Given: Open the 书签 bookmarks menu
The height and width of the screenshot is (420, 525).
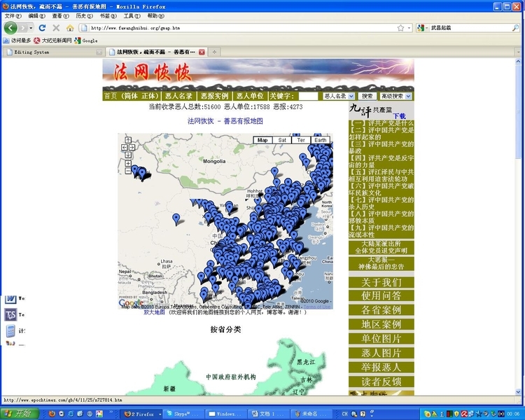Looking at the screenshot, I should [x=108, y=15].
